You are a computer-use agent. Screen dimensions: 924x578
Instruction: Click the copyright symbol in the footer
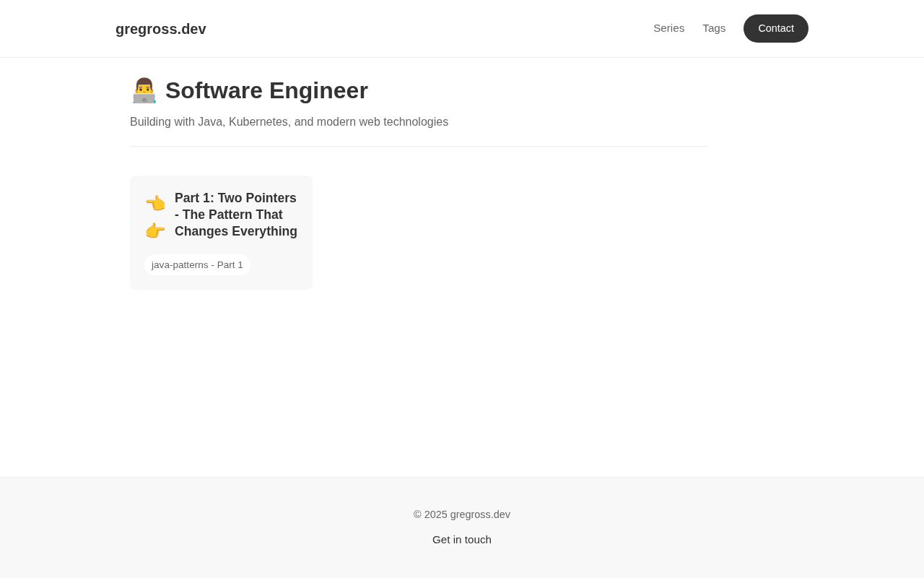(417, 514)
